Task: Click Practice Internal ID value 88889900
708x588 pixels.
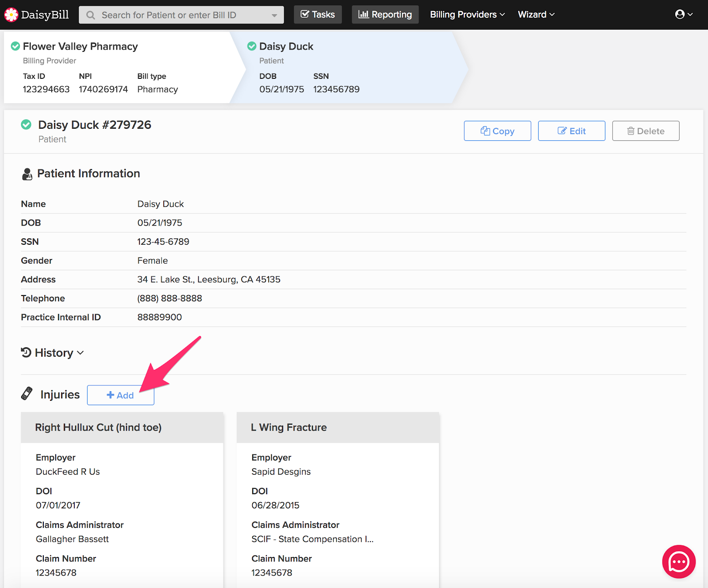Action: click(x=160, y=317)
